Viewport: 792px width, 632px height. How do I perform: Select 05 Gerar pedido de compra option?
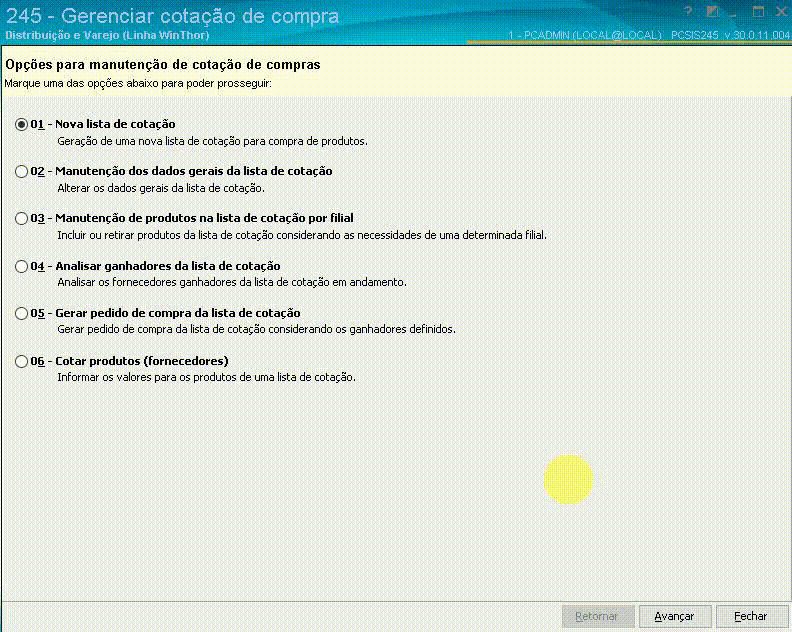click(21, 313)
